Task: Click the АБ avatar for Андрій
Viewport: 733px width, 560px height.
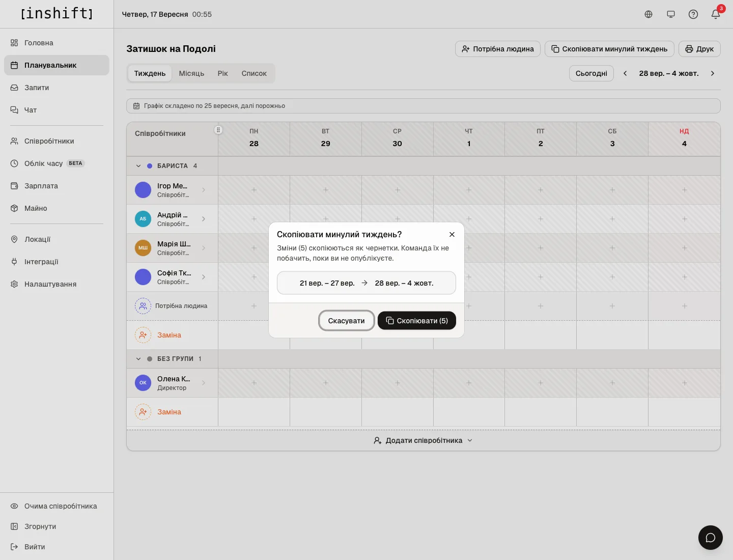Action: (143, 219)
